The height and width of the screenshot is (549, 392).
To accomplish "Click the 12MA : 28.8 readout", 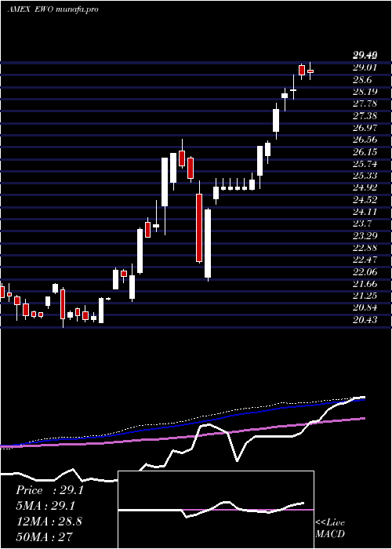I will coord(49,521).
